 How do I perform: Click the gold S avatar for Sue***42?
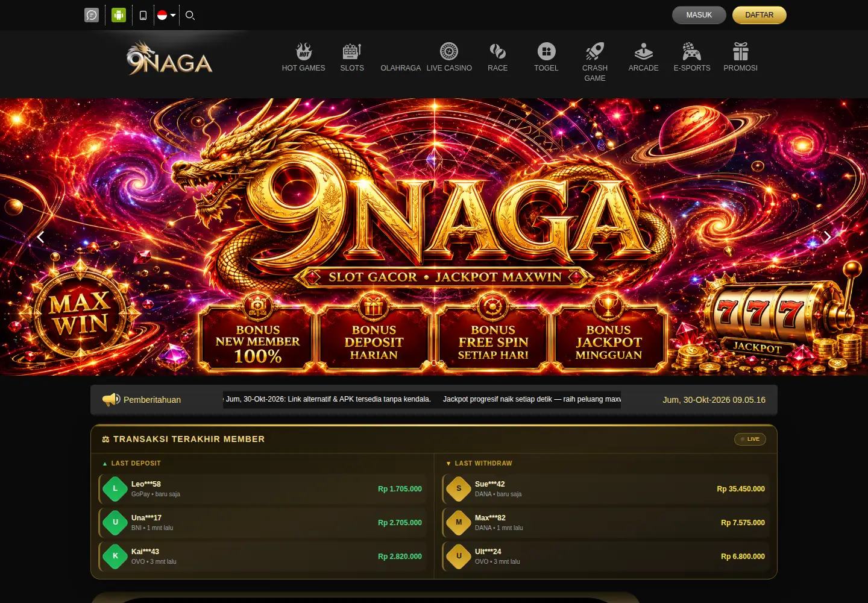click(x=459, y=488)
